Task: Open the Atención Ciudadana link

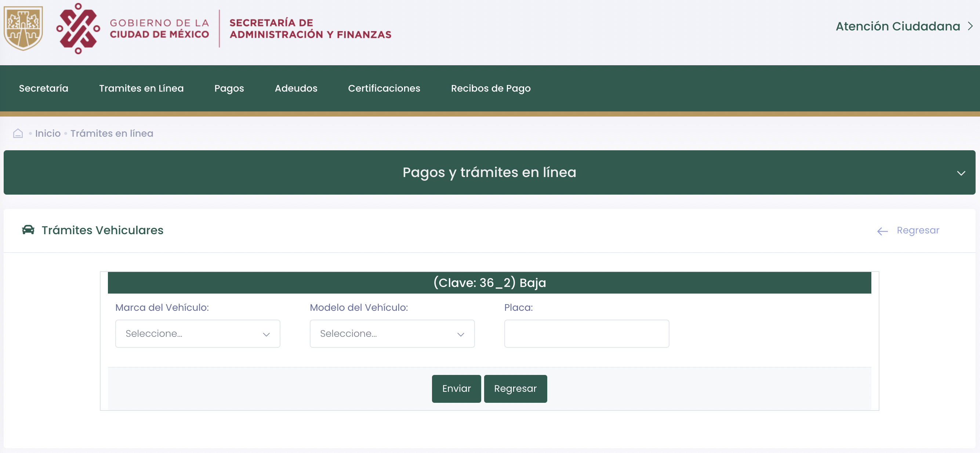Action: tap(897, 26)
